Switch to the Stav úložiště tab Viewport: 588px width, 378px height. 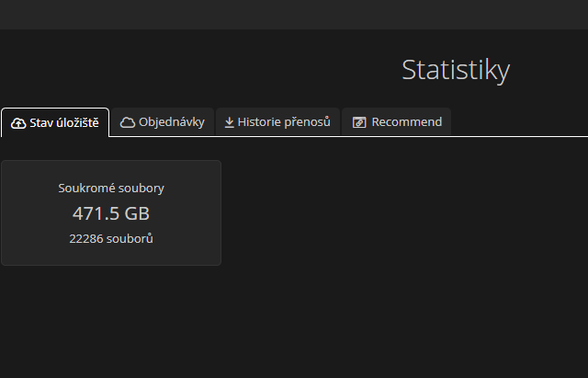55,122
